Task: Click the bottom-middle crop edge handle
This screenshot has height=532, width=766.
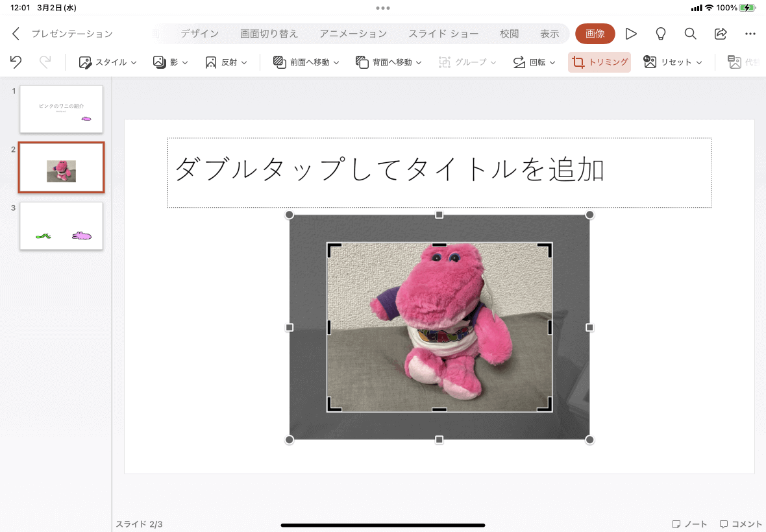Action: click(439, 410)
